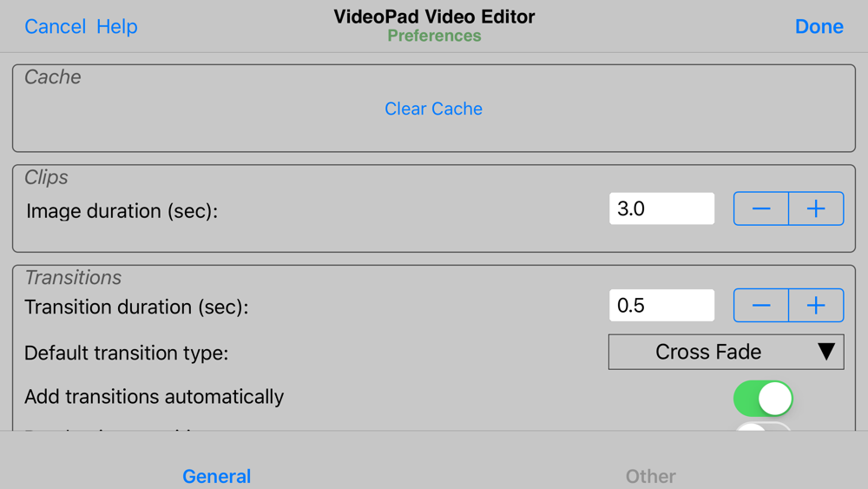Focus the Transition duration 0.5 field
This screenshot has width=868, height=489.
[x=661, y=305]
